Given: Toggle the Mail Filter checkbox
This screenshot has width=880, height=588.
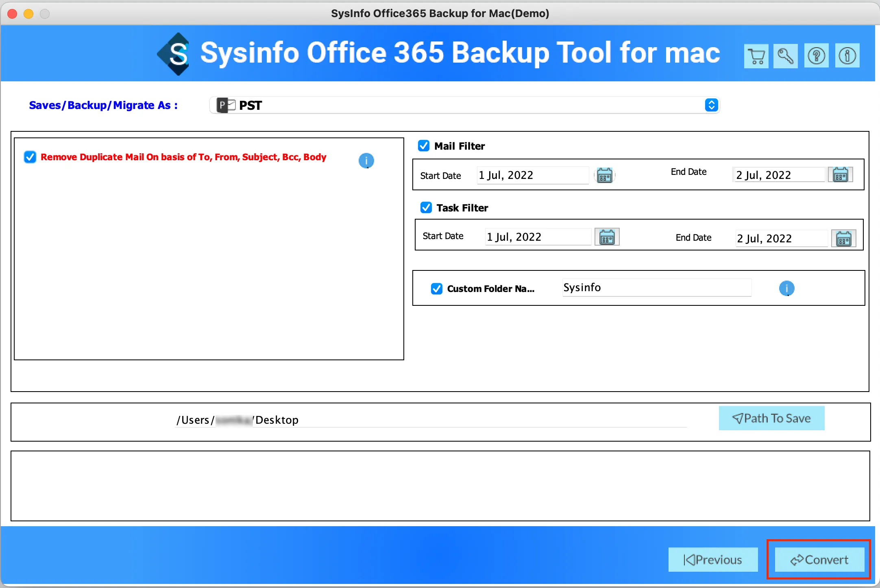Looking at the screenshot, I should tap(424, 146).
